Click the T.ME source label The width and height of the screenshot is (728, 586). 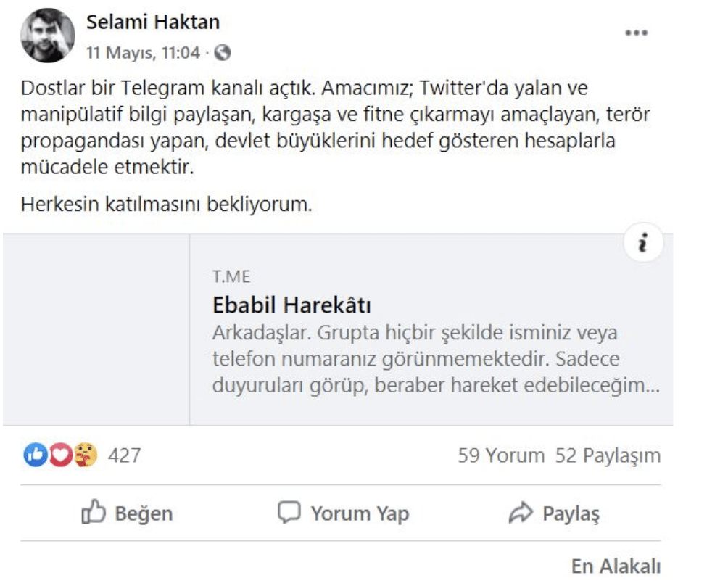point(231,277)
